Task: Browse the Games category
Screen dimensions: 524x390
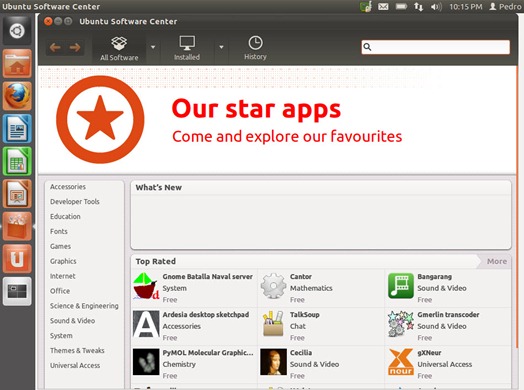Action: coord(60,246)
